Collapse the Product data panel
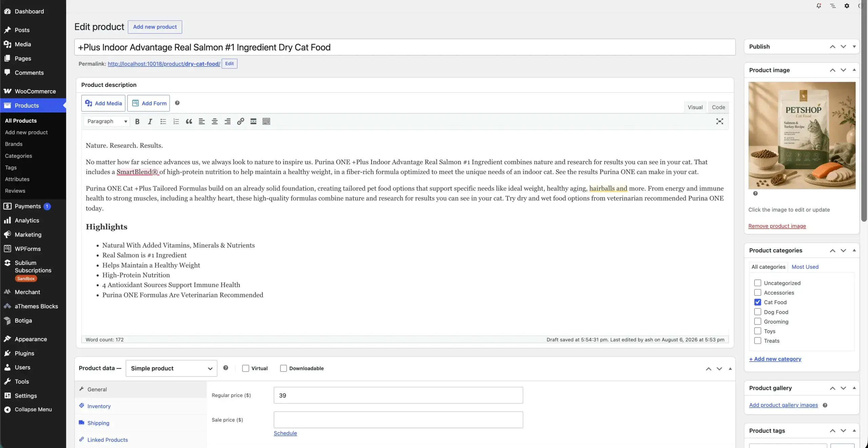The image size is (868, 448). pos(730,369)
